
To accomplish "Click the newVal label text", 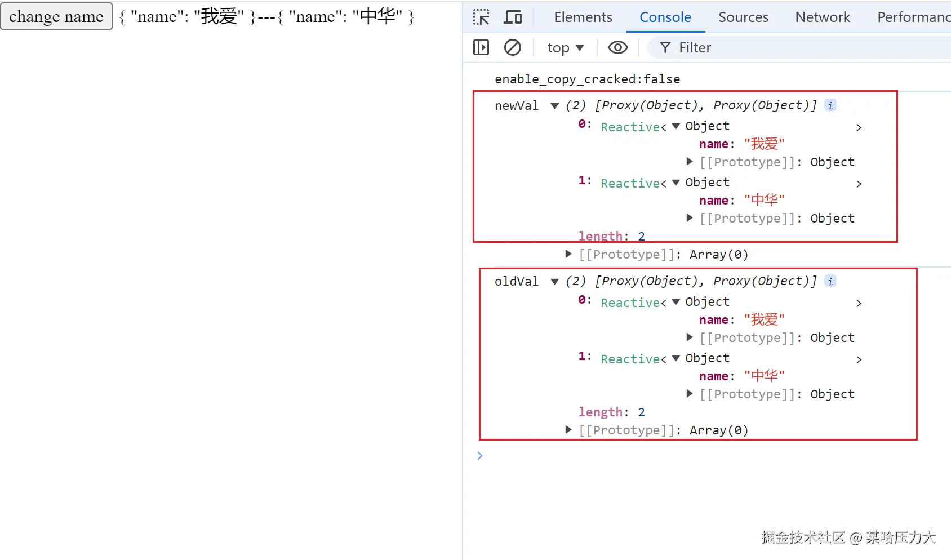I will (x=517, y=105).
